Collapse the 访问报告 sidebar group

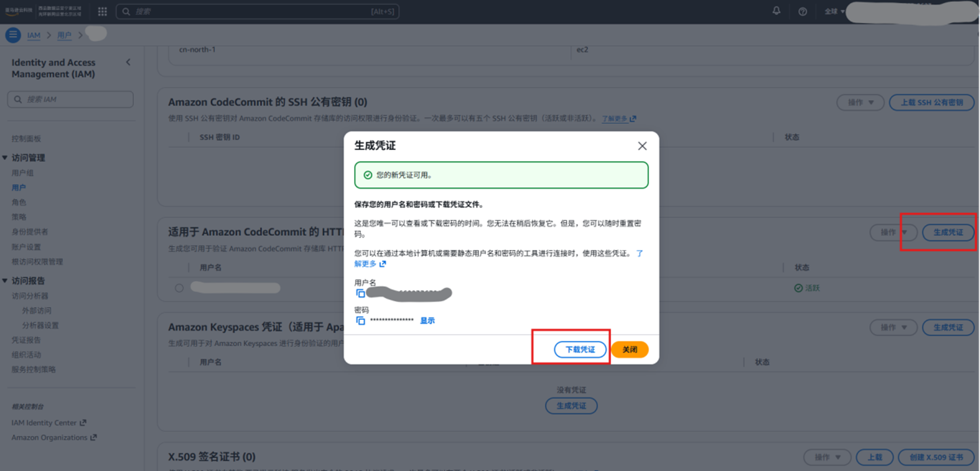5,281
